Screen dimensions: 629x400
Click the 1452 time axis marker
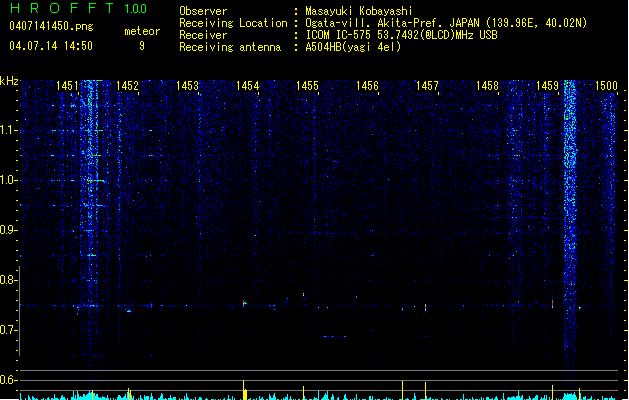pos(127,86)
